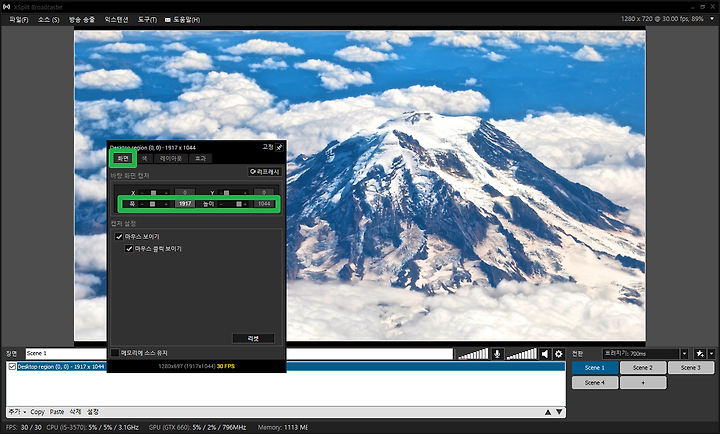Image resolution: width=720 pixels, height=434 pixels.
Task: Click the Memory: 1113 status text
Action: (282, 427)
